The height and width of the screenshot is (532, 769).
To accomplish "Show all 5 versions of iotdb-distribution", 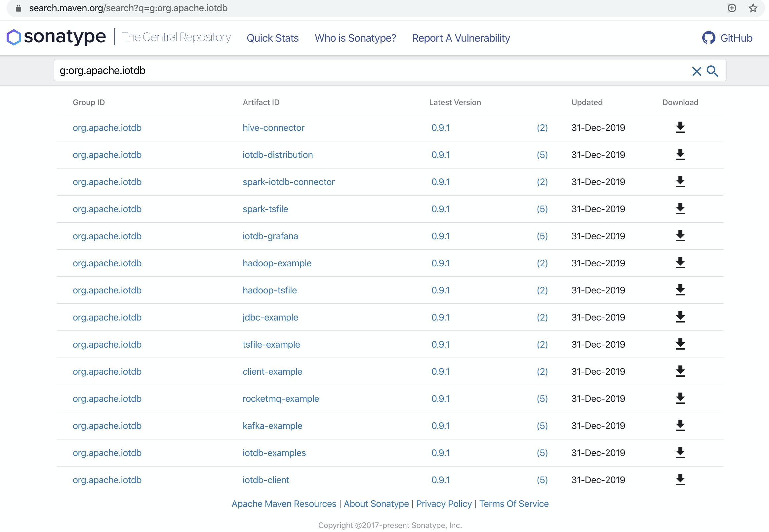I will coord(542,155).
